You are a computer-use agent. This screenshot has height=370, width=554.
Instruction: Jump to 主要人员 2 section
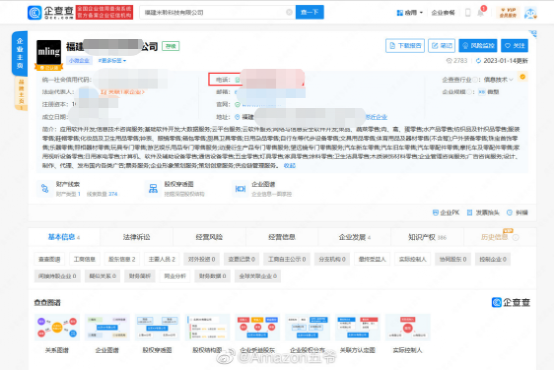pos(162,259)
